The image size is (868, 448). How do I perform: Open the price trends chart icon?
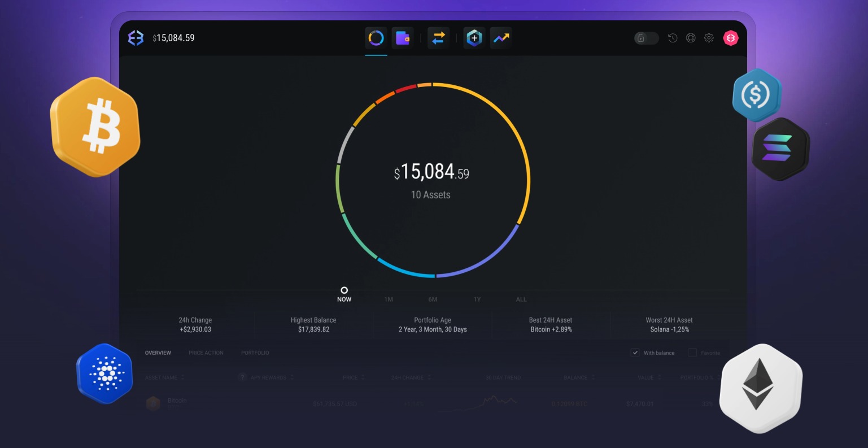[x=501, y=37]
